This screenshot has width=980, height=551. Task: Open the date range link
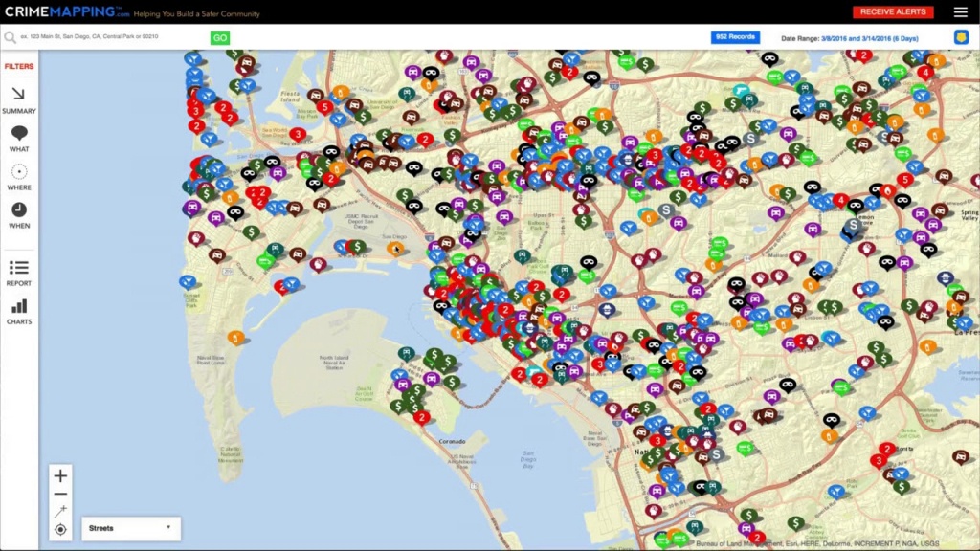pyautogui.click(x=869, y=38)
